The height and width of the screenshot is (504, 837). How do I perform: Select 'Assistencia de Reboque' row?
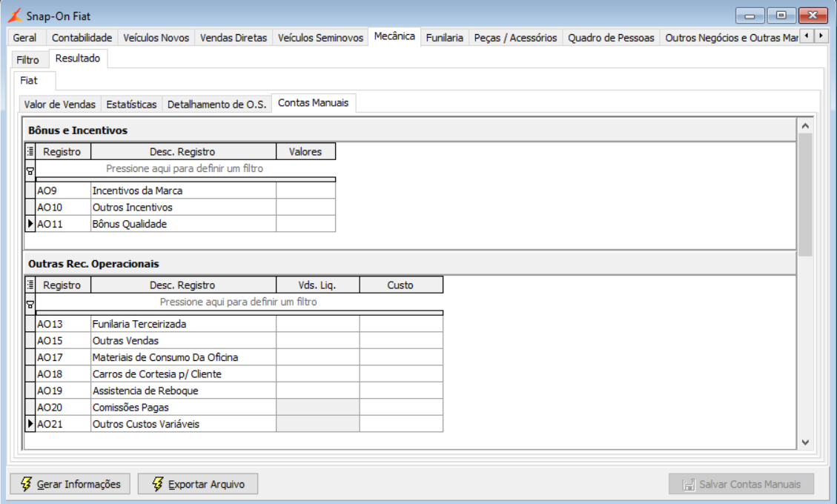tap(234, 391)
